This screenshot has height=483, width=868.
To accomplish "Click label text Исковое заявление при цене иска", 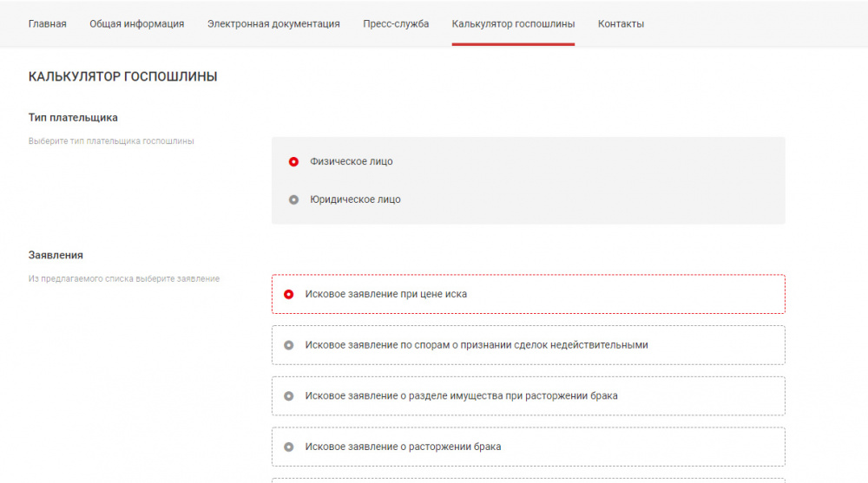I will click(385, 295).
